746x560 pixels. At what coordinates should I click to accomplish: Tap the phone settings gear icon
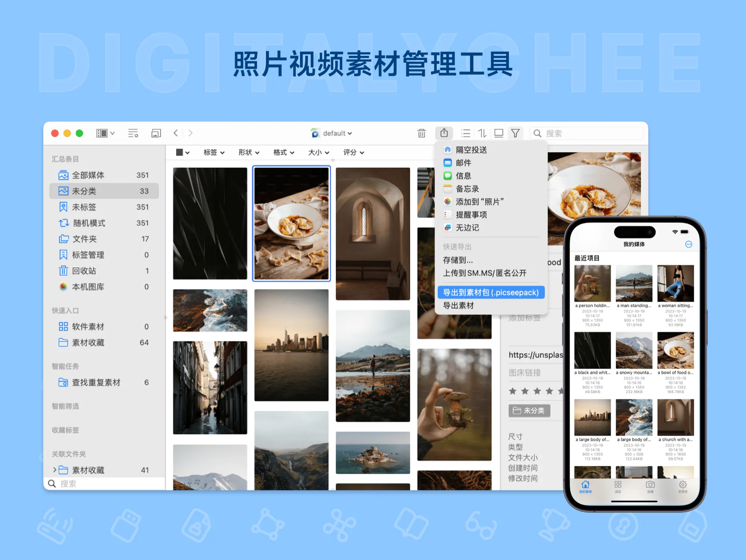[x=683, y=485]
